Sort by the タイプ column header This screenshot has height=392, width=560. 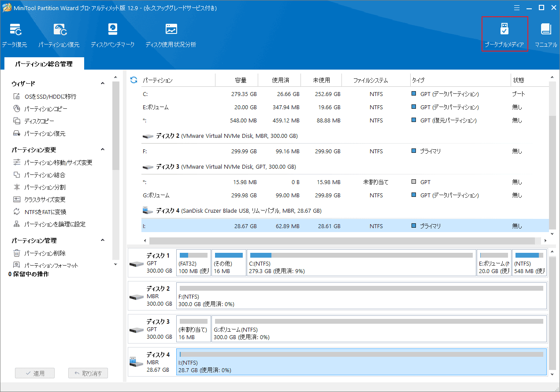460,81
